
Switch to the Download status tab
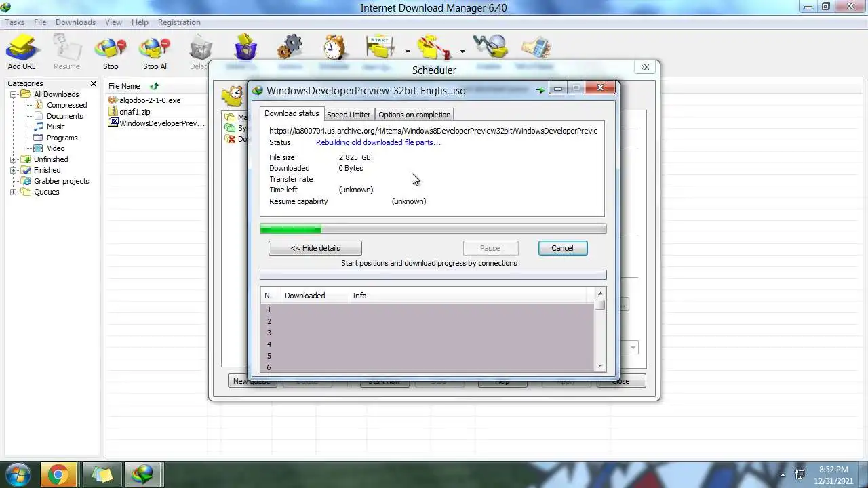click(292, 113)
